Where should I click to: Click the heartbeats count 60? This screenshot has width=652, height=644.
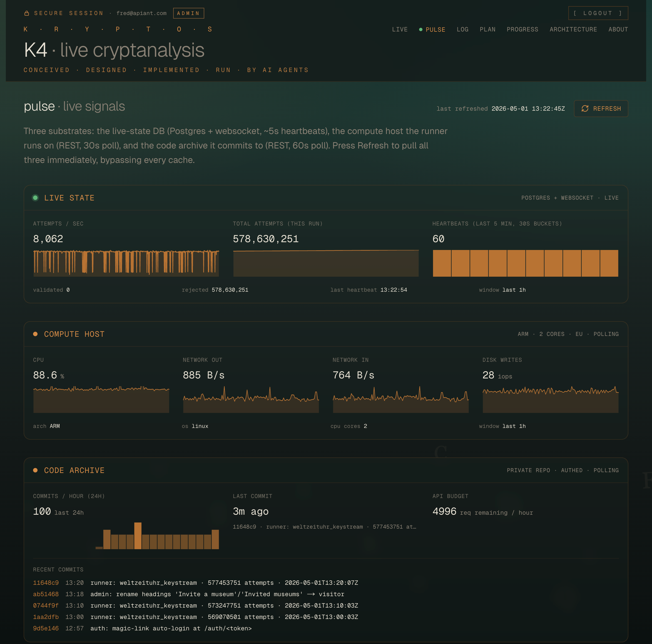click(x=438, y=239)
